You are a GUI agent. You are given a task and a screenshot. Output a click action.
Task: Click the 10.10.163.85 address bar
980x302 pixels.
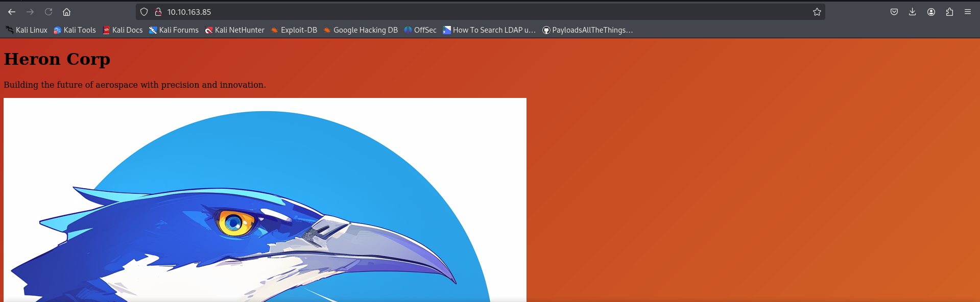(480, 12)
